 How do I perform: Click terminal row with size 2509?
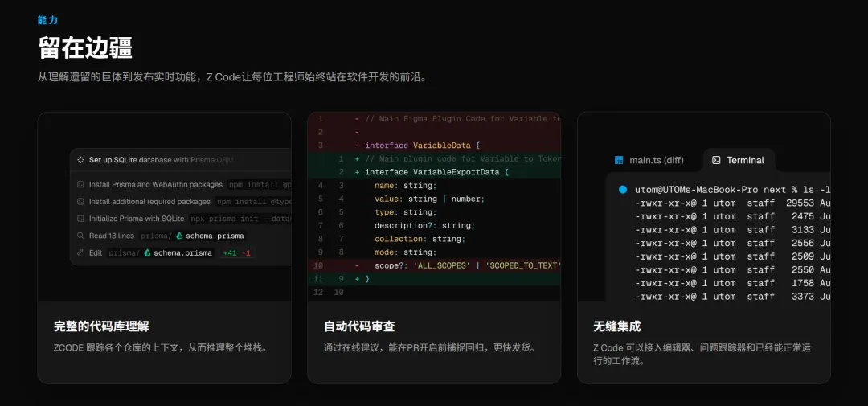pyautogui.click(x=732, y=256)
